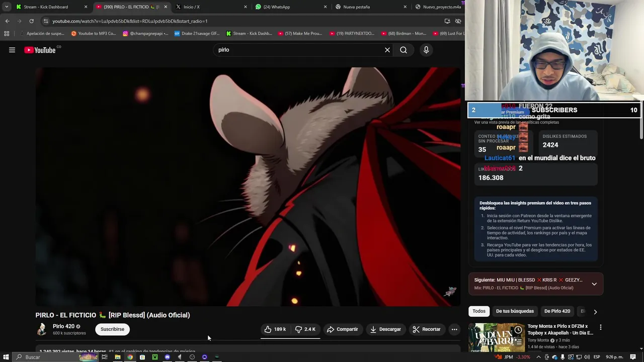Open the browser tab search dropdown
The image size is (644, 362).
point(6,7)
